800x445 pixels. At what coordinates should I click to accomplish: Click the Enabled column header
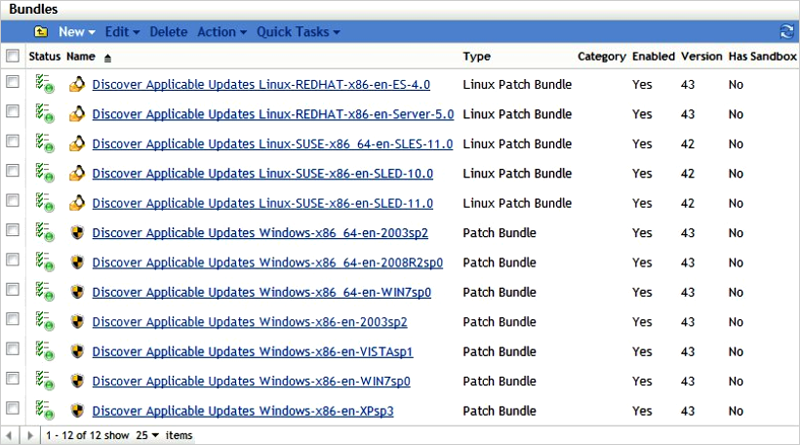pyautogui.click(x=653, y=56)
